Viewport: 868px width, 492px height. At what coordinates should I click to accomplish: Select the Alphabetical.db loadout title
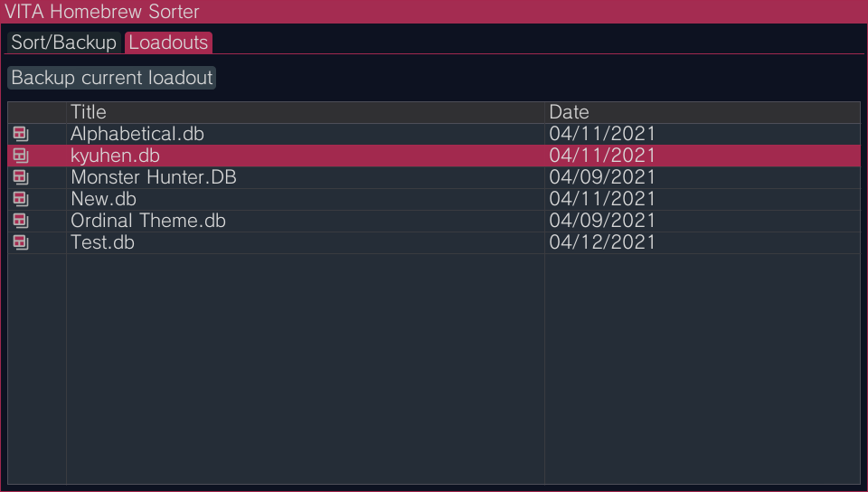[137, 134]
